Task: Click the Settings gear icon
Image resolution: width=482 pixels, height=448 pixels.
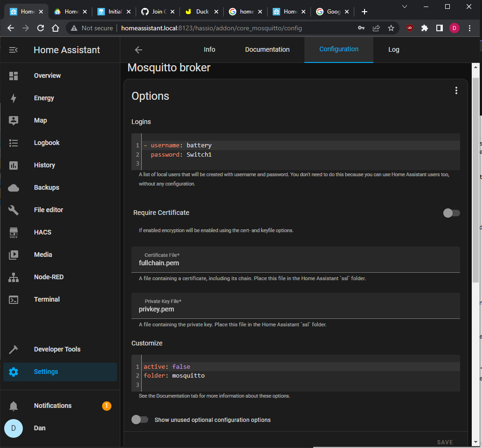Action: click(x=14, y=372)
